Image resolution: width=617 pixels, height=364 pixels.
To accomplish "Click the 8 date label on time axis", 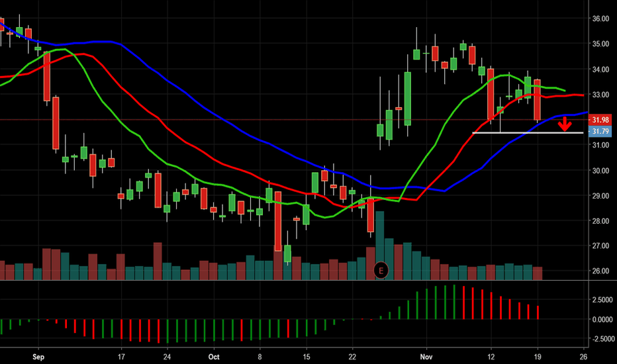I will 260,357.
